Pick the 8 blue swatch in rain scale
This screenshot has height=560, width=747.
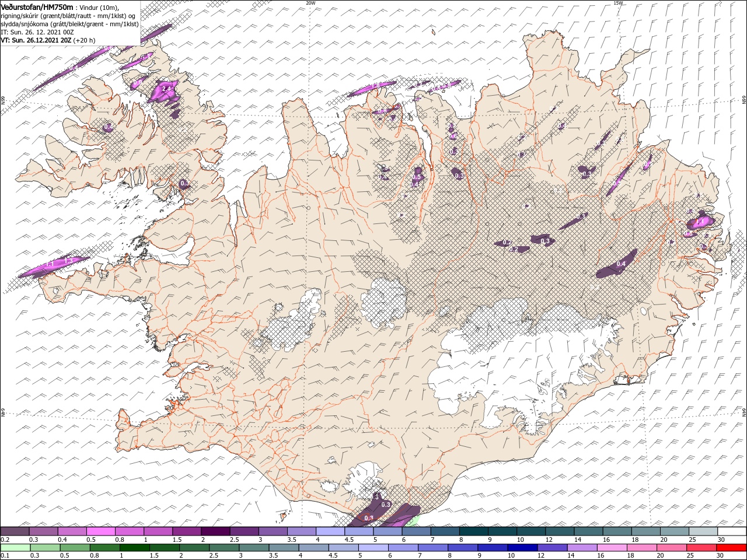[463, 548]
